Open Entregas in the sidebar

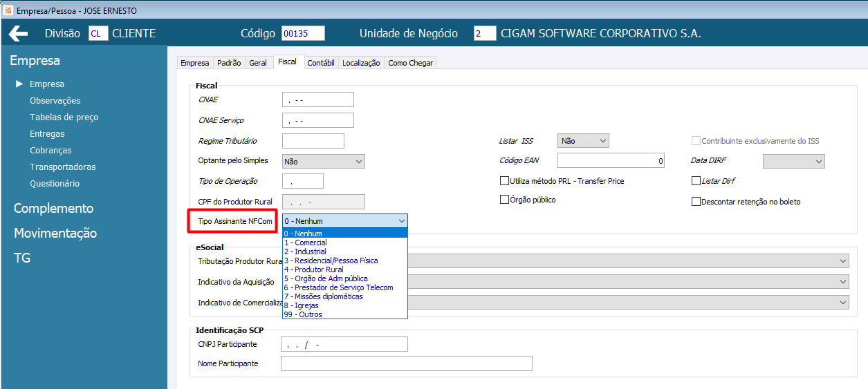click(47, 134)
